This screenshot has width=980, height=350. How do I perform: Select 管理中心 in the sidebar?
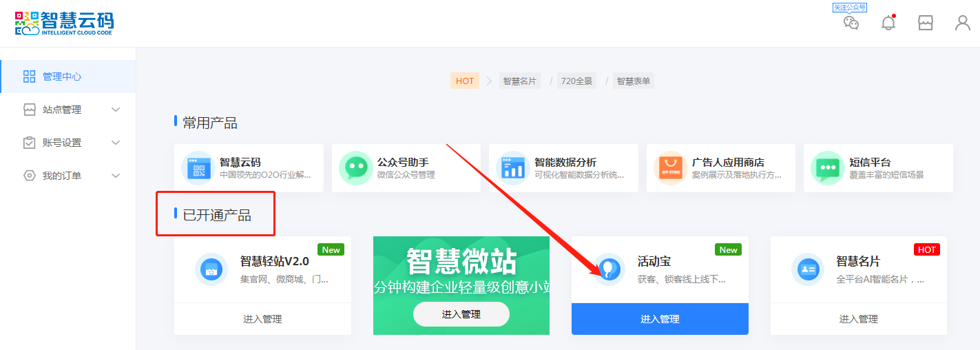61,76
